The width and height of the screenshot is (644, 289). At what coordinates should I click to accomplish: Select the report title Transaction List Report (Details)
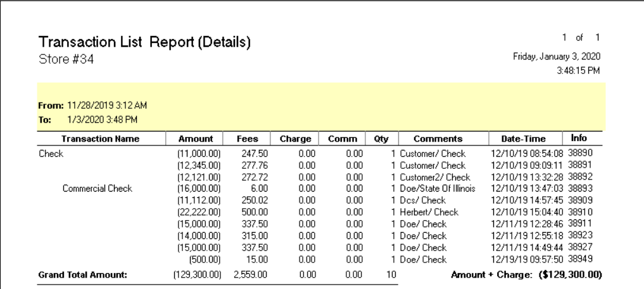coord(144,42)
